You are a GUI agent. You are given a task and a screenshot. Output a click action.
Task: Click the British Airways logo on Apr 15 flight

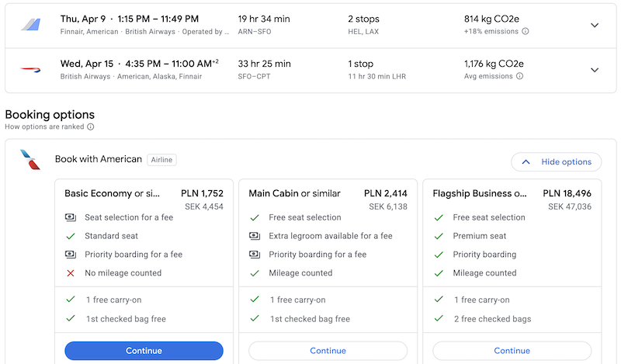pyautogui.click(x=31, y=70)
